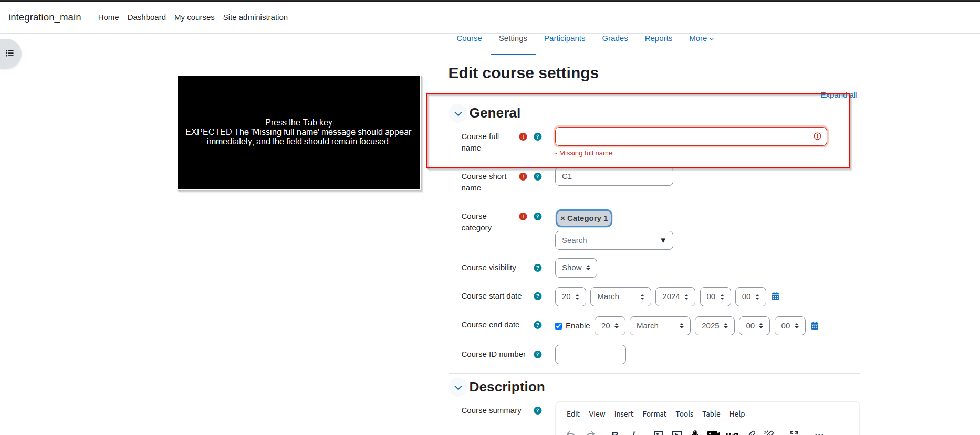The height and width of the screenshot is (435, 980).
Task: Open Site administration
Action: pos(255,17)
